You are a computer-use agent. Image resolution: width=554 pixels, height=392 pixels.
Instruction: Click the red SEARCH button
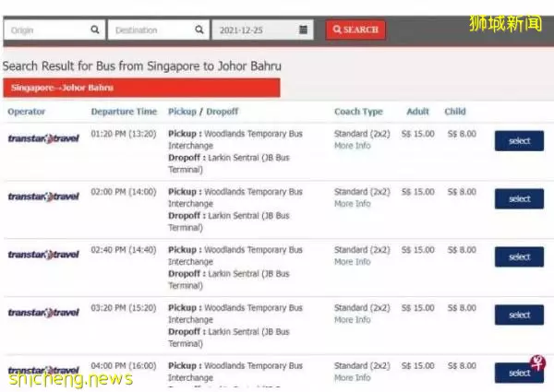point(355,30)
